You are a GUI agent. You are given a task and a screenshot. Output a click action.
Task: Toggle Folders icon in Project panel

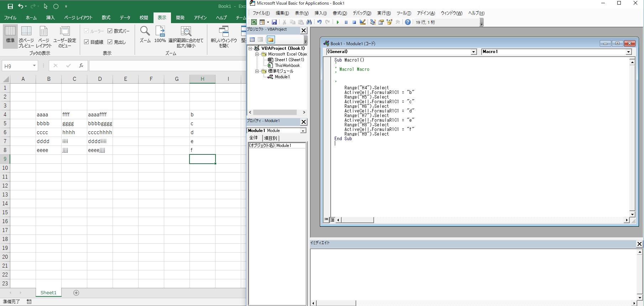pos(271,39)
